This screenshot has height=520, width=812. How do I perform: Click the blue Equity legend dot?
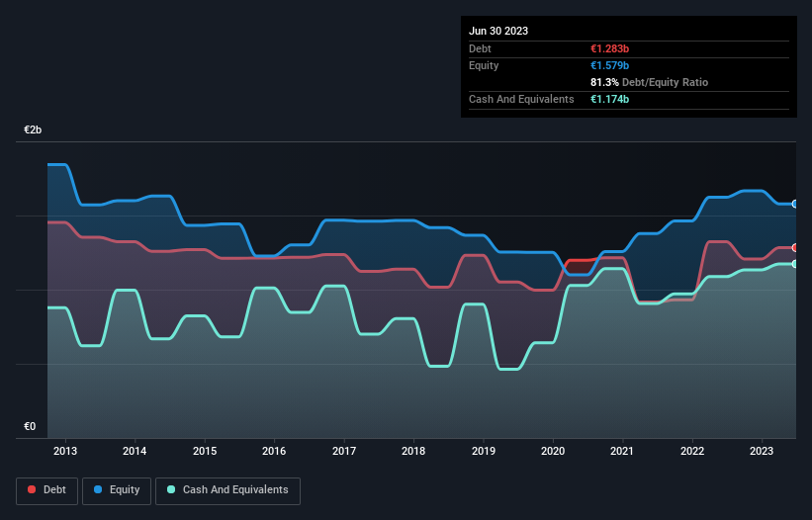coord(98,489)
